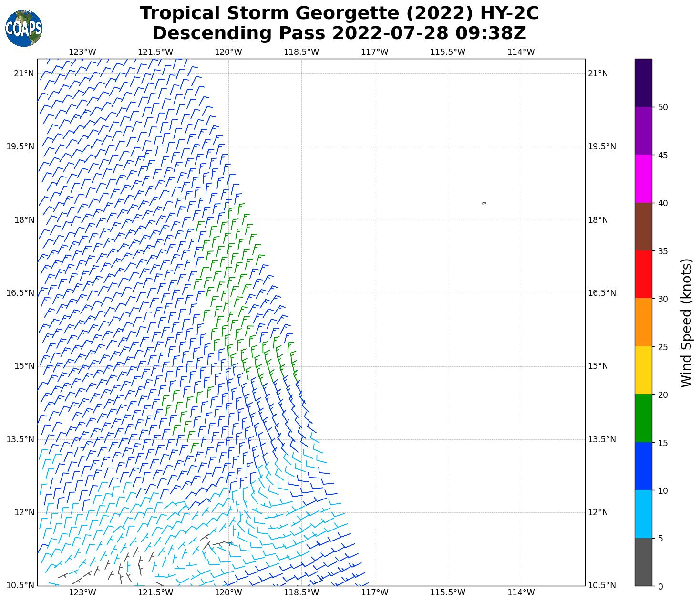Pick the green 15-20 knot colorbar segment
This screenshot has width=700, height=603.
[643, 418]
